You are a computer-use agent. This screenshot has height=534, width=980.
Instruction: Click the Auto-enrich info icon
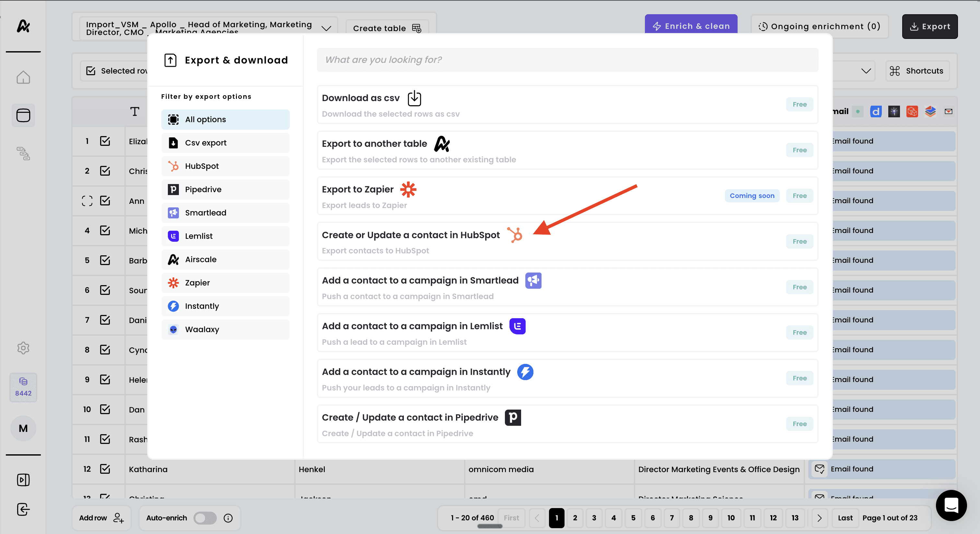[228, 518]
